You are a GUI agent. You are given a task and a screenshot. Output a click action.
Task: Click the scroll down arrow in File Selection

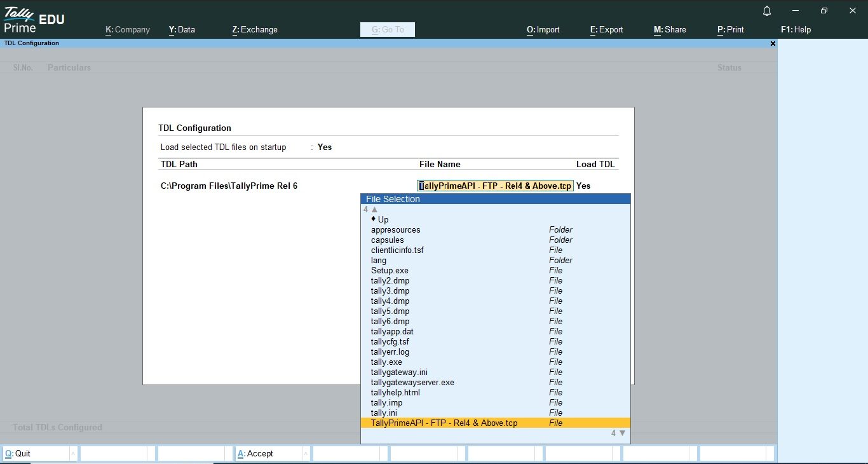click(622, 433)
